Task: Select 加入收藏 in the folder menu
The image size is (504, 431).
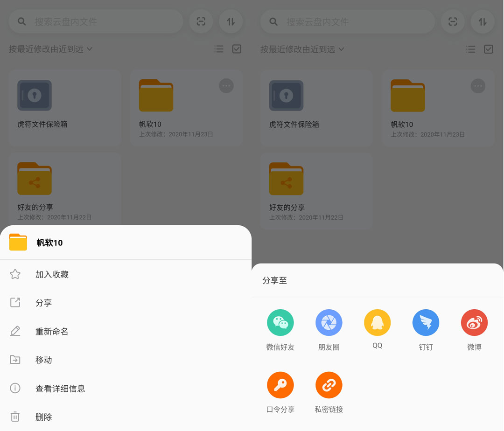Action: (x=126, y=274)
